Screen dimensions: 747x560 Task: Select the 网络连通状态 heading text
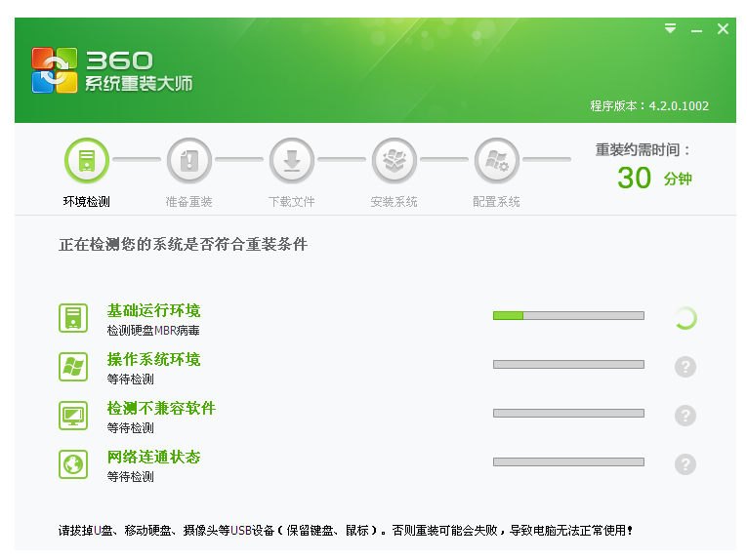click(x=154, y=458)
